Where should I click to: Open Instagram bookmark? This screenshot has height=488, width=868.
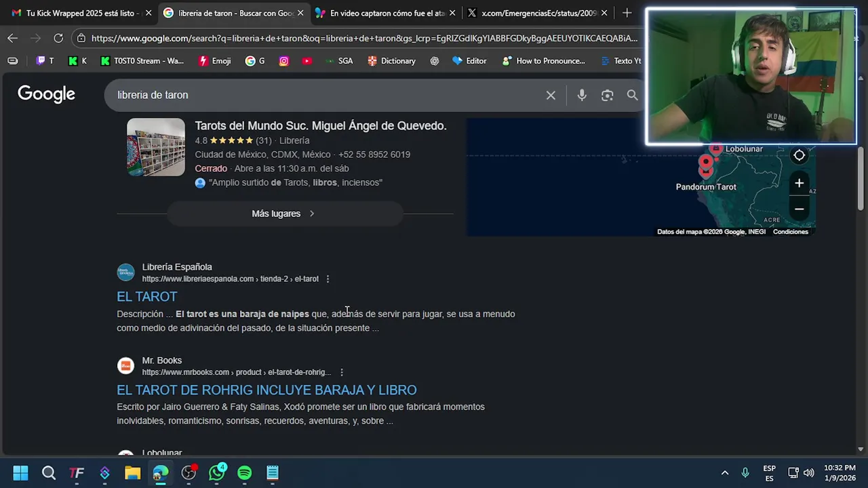[284, 61]
